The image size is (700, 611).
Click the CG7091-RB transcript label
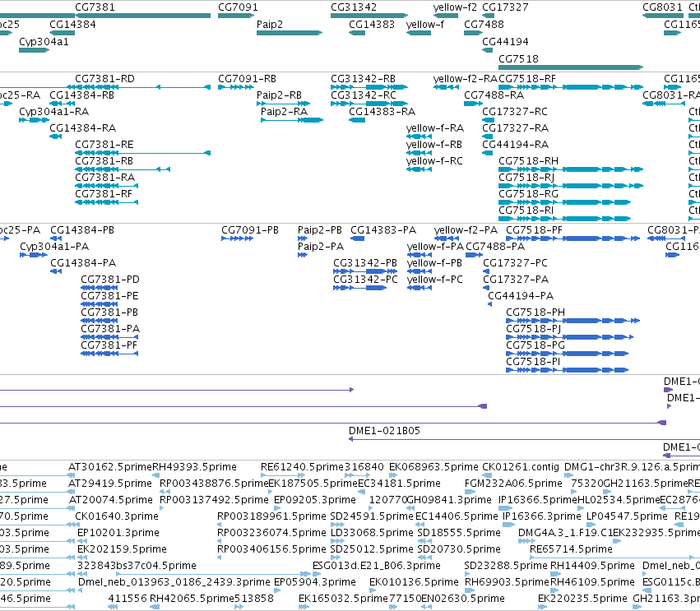coord(247,79)
